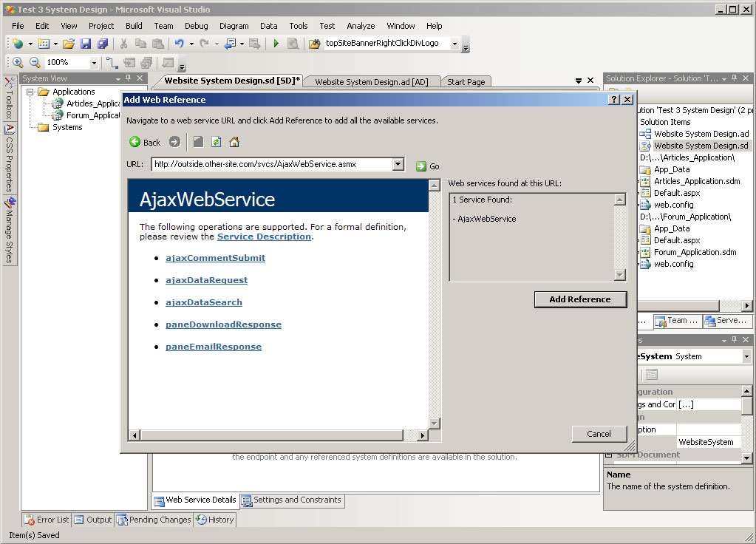Viewport: 756px width, 544px height.
Task: Open the Service Description link
Action: (x=264, y=237)
